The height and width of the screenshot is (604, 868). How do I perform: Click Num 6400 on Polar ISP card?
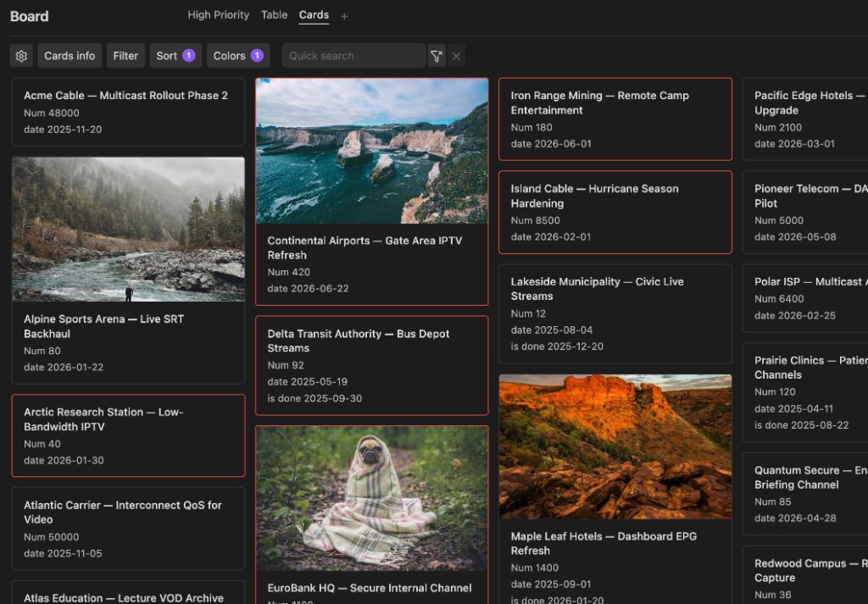[x=779, y=299]
